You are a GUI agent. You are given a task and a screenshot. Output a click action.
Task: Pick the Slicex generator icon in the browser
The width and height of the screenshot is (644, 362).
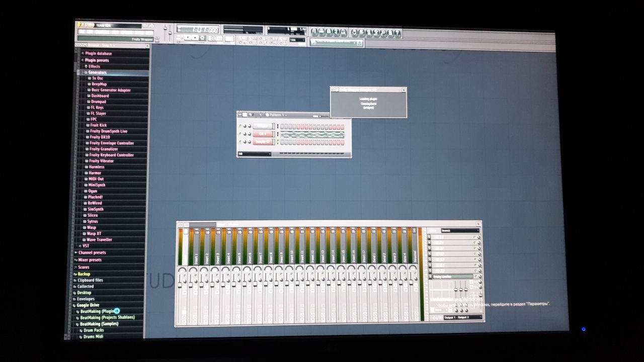click(85, 215)
